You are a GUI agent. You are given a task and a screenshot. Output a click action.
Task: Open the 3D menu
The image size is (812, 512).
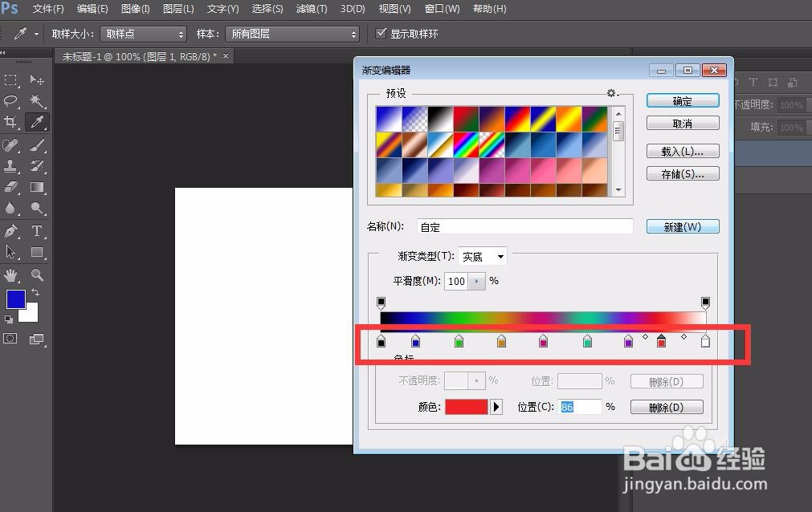coord(353,9)
